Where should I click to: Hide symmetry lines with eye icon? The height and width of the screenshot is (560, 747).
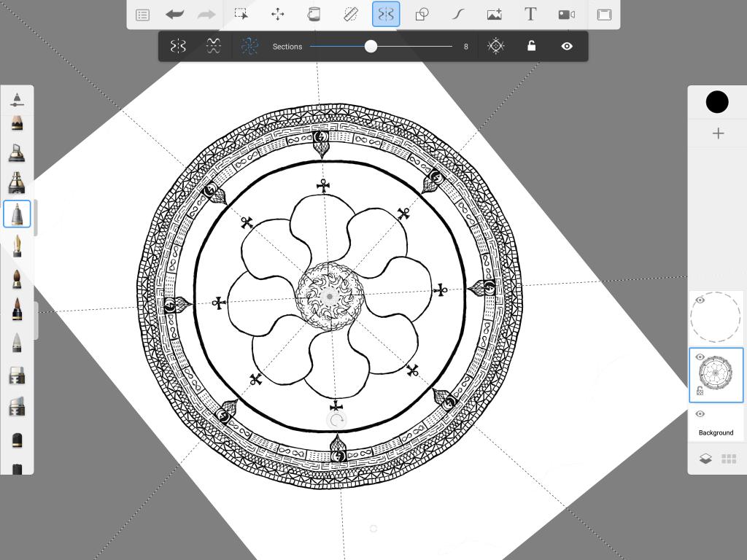pyautogui.click(x=566, y=46)
